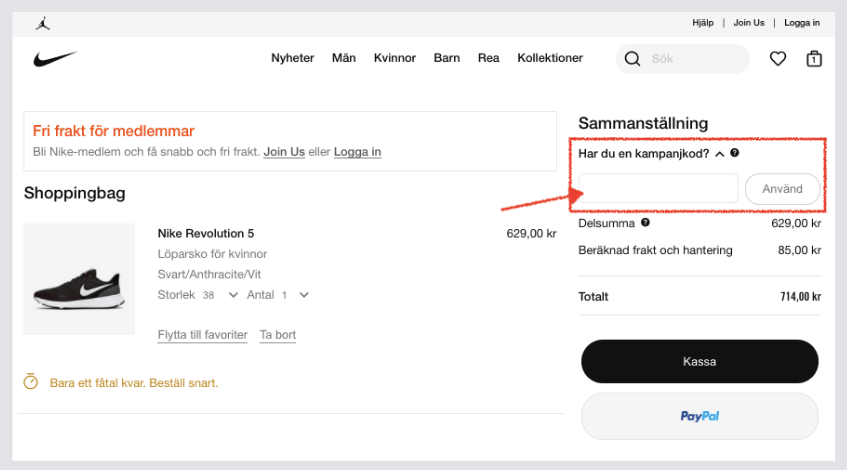Viewport: 847px width, 470px height.
Task: Collapse the 'Har du en kampanjkod?' section
Action: click(720, 154)
